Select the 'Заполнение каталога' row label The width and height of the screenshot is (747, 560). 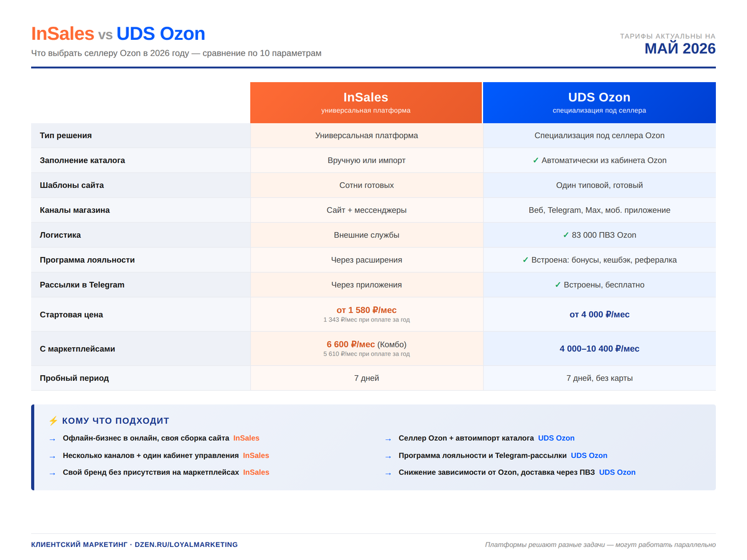coord(82,161)
